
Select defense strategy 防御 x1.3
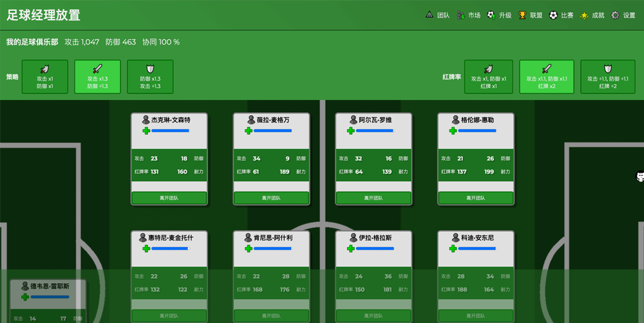(x=150, y=77)
